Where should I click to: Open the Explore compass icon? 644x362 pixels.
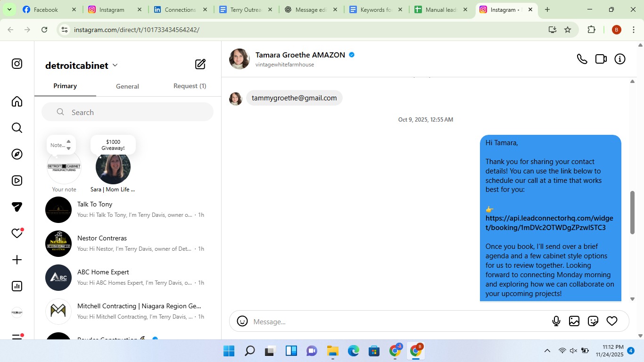17,154
